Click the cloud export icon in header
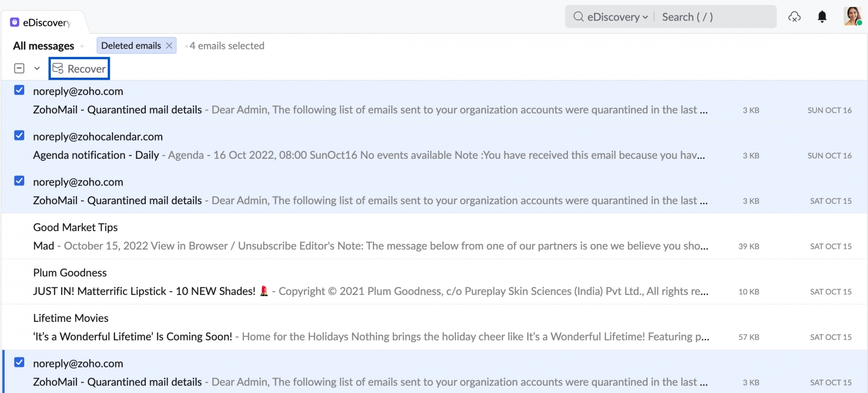Screen dimensions: 868x393 [794, 17]
